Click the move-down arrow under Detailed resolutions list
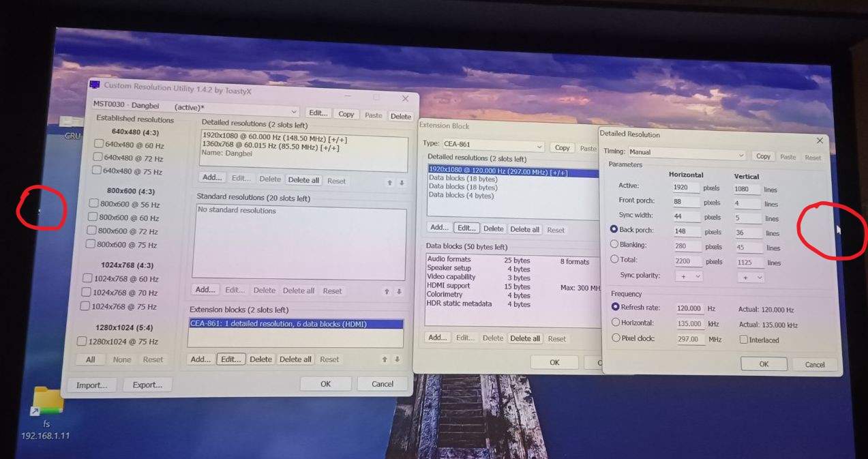Image resolution: width=868 pixels, height=459 pixels. (x=402, y=183)
